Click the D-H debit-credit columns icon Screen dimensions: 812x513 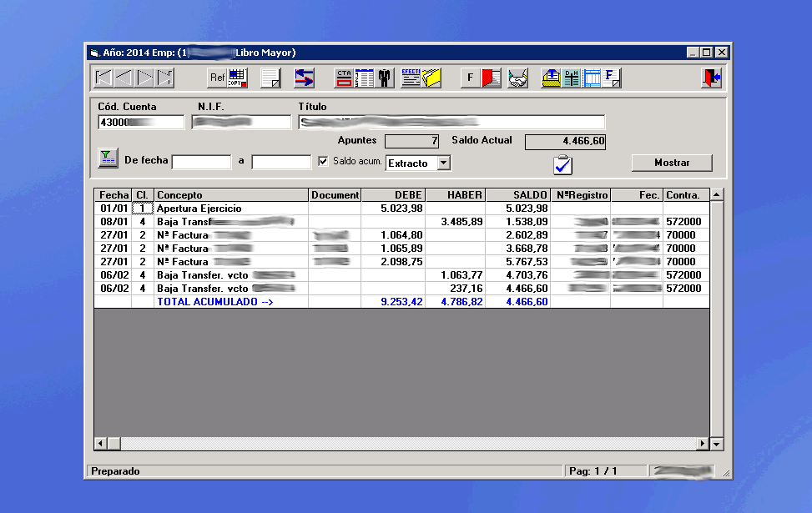point(571,78)
